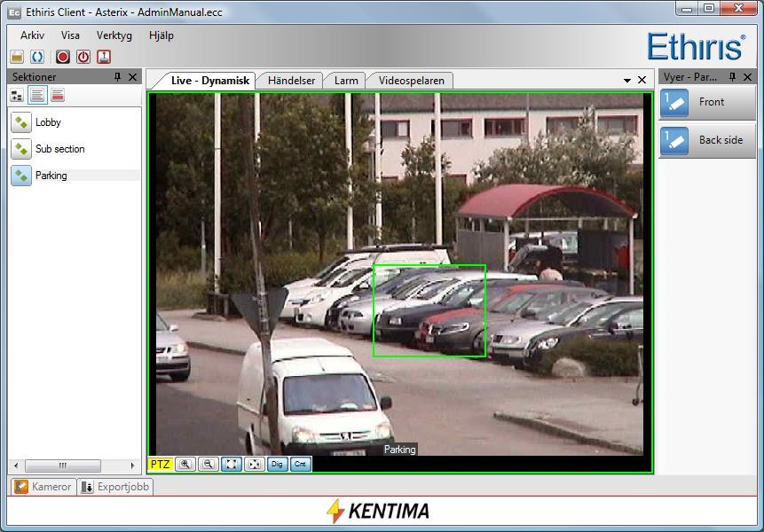Viewport: 764px width, 532px height.
Task: Pin the Vyer panel
Action: (732, 77)
